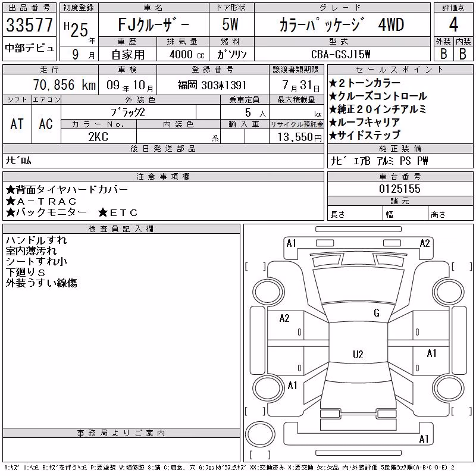The image size is (476, 476).
Task: Select recycle deposit 13,550円
Action: coord(300,137)
